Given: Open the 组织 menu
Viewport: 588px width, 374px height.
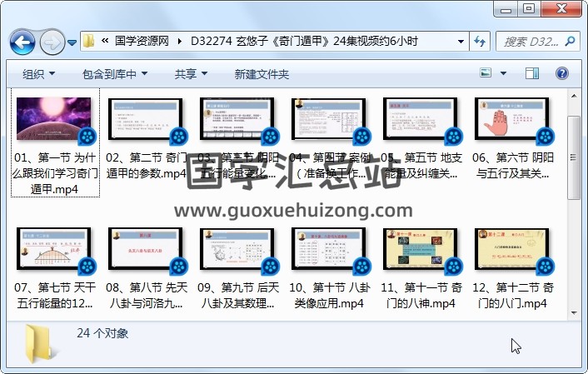Looking at the screenshot, I should (38, 74).
